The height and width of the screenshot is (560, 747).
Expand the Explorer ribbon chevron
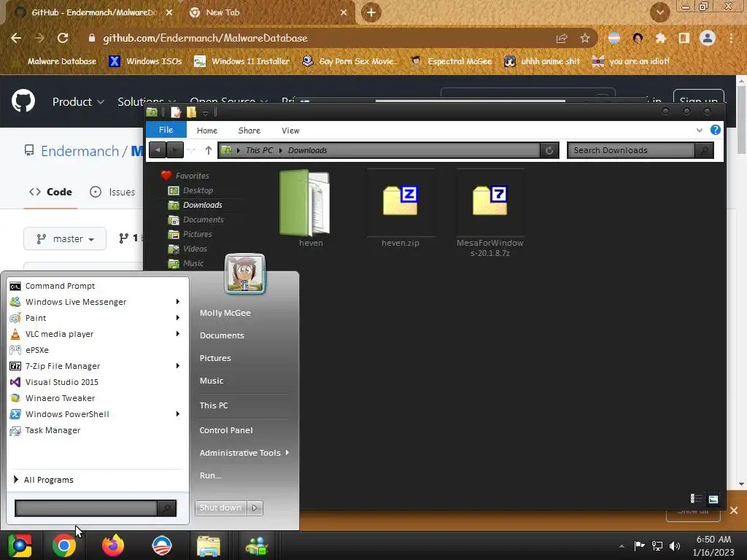699,130
